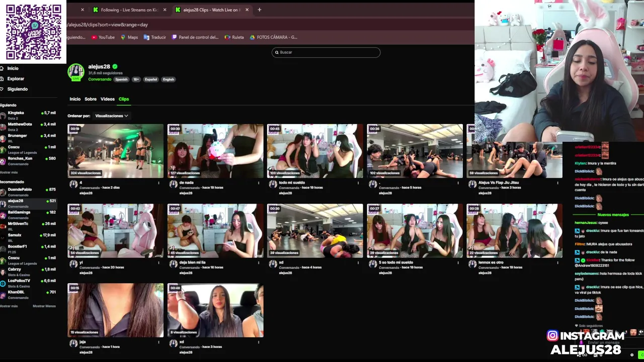Open Kingteka channel in Siguiendo list
Viewport: 644px width, 362px height.
pyautogui.click(x=28, y=115)
